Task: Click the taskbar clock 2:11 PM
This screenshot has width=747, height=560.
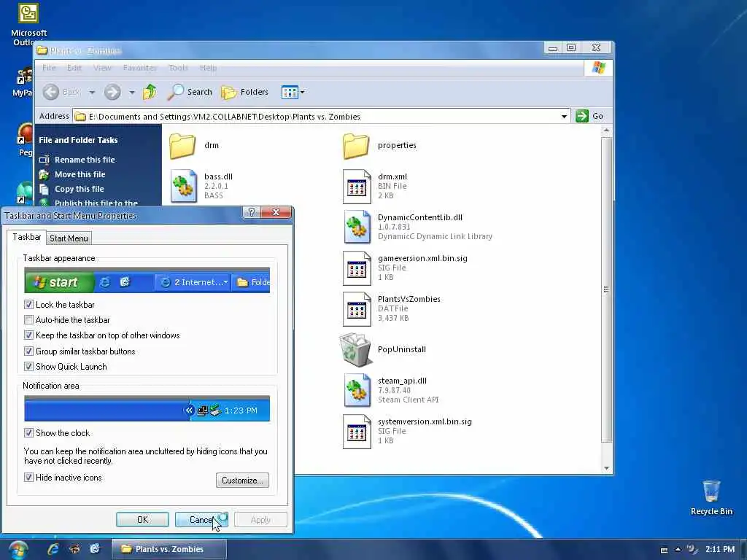Action: (720, 549)
